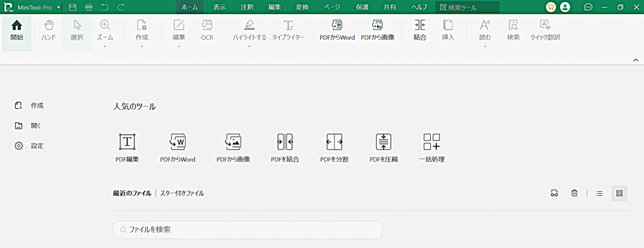
Task: Expand the ハイライトする dropdown arrow
Action: [249, 47]
